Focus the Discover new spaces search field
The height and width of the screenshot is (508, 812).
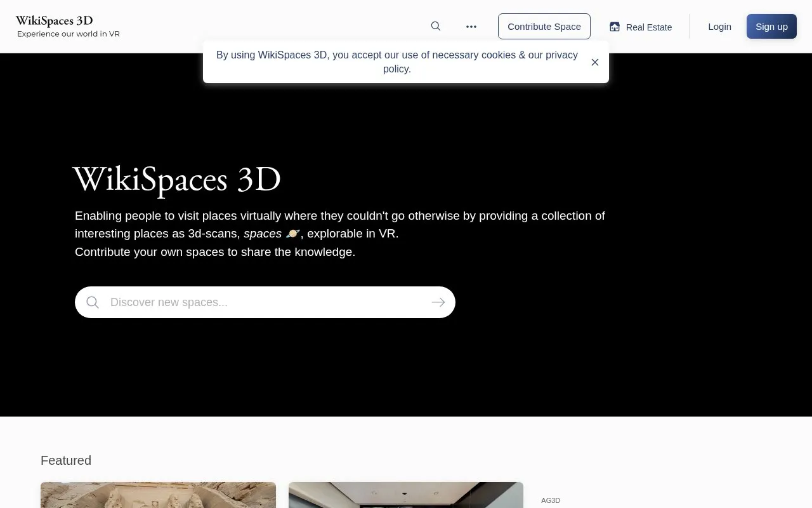pos(265,302)
